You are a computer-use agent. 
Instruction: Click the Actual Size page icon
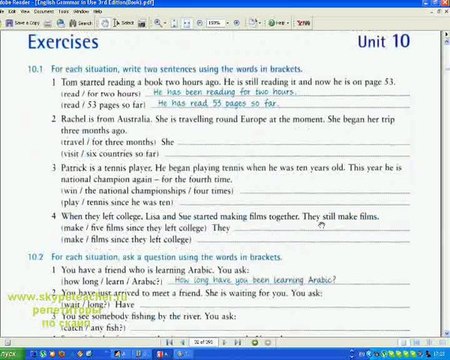coord(174,23)
